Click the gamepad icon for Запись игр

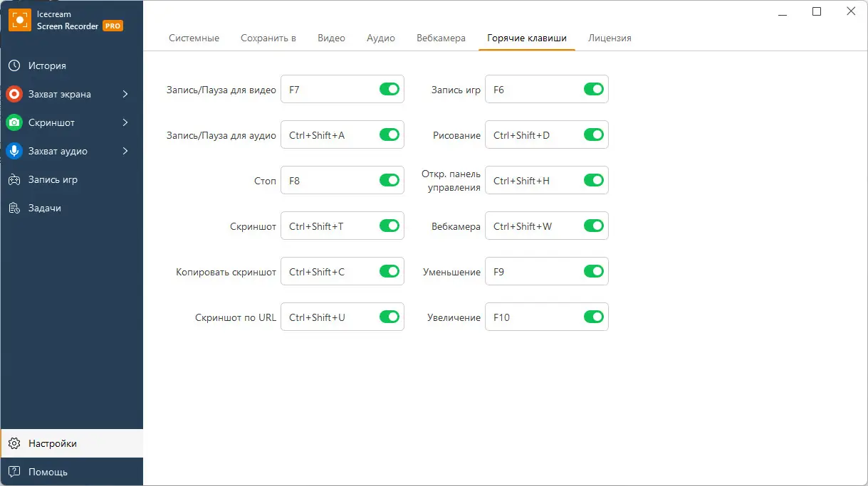[14, 179]
